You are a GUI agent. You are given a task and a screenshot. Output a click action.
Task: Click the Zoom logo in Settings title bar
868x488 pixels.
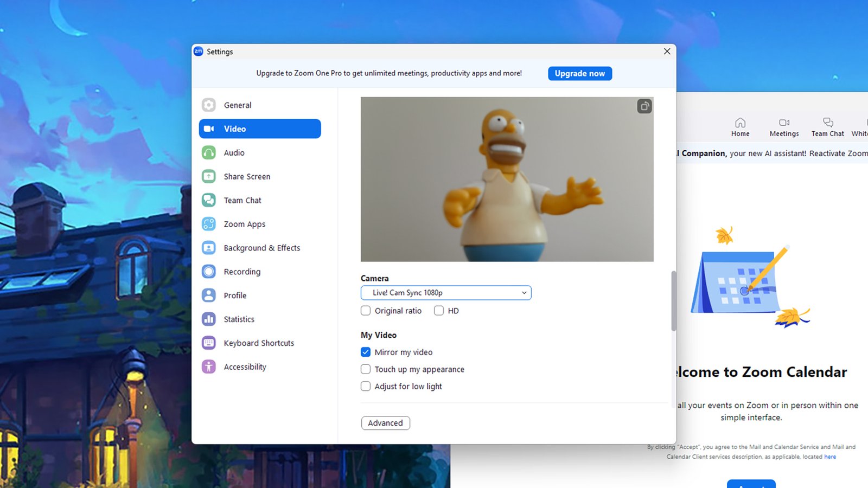[x=199, y=52]
